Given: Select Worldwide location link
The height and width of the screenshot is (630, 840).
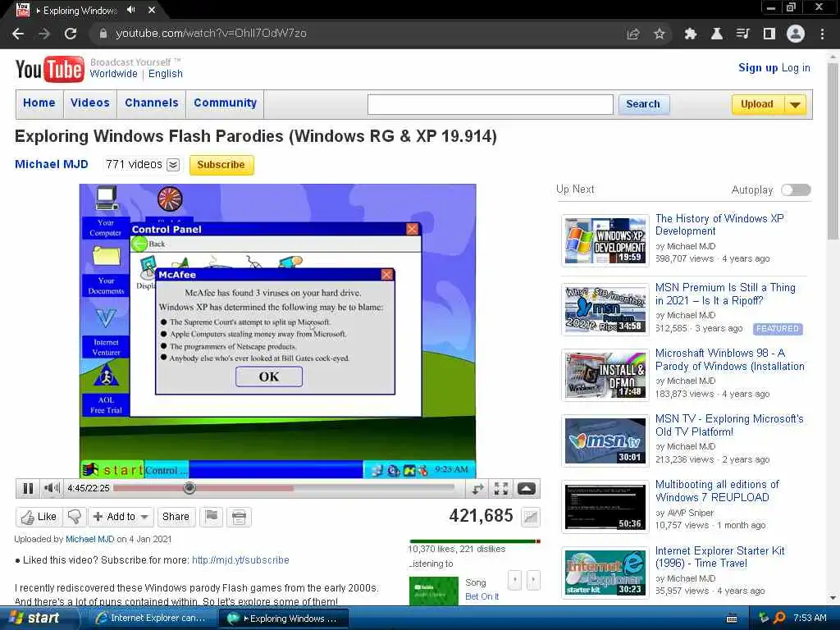Looking at the screenshot, I should (113, 74).
